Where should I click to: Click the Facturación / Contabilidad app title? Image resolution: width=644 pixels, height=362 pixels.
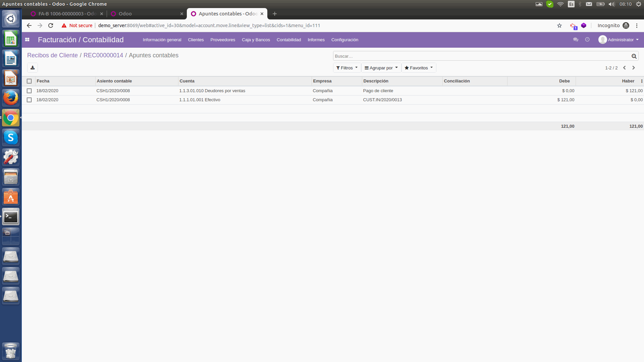point(81,40)
